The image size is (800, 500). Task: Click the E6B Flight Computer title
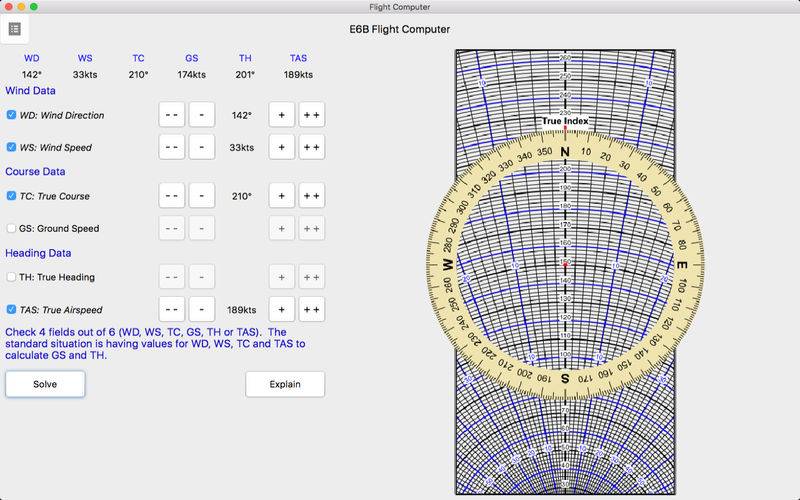(x=399, y=30)
